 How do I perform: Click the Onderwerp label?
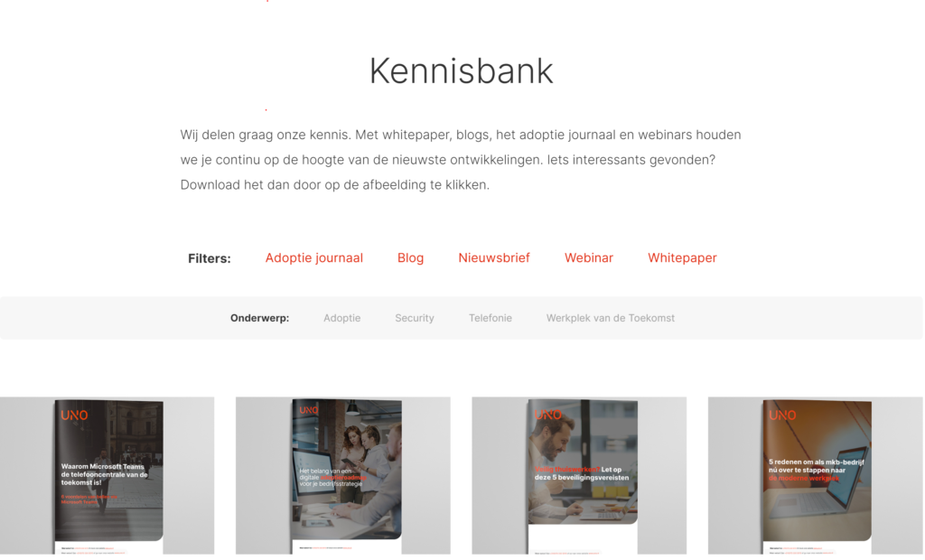[259, 318]
